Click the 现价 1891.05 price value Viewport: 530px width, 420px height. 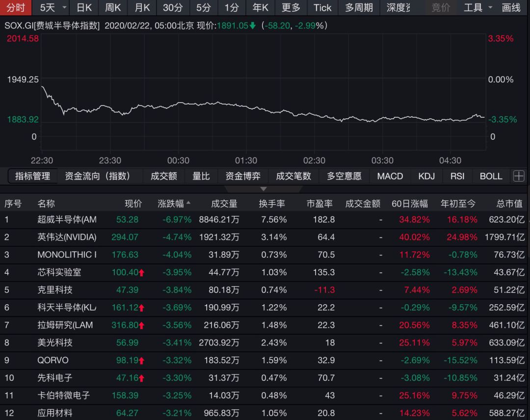(232, 26)
